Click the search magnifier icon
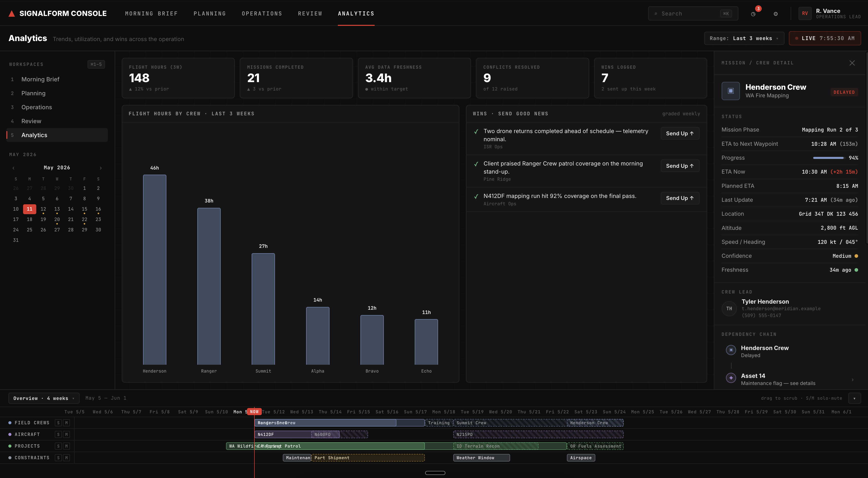Screen dimensions: 868x478 pos(656,14)
